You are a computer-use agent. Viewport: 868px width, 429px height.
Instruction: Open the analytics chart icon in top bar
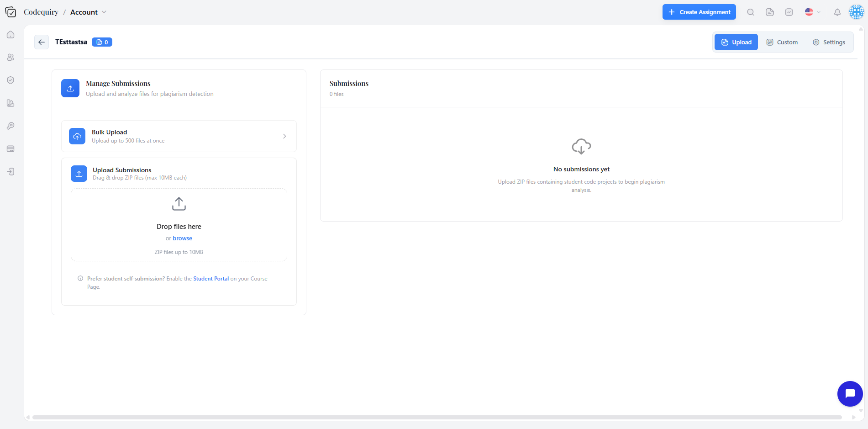coord(789,12)
